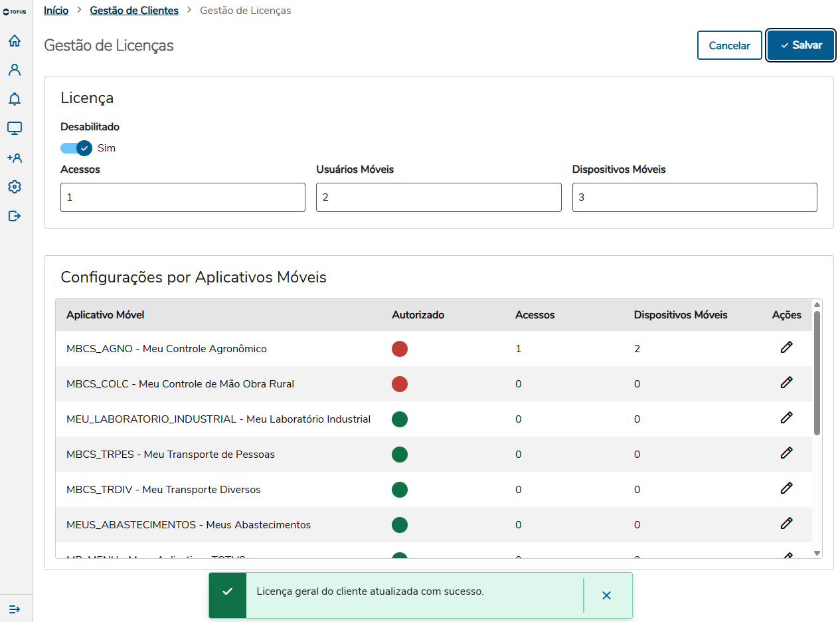Viewport: 840px width, 622px height.
Task: Expand the sidebar menu at bottom
Action: [15, 609]
